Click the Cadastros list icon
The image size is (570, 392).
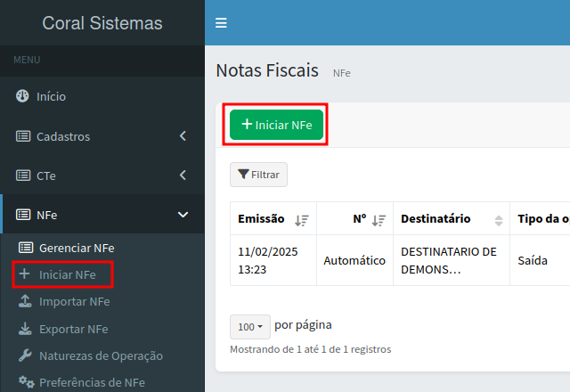click(23, 136)
